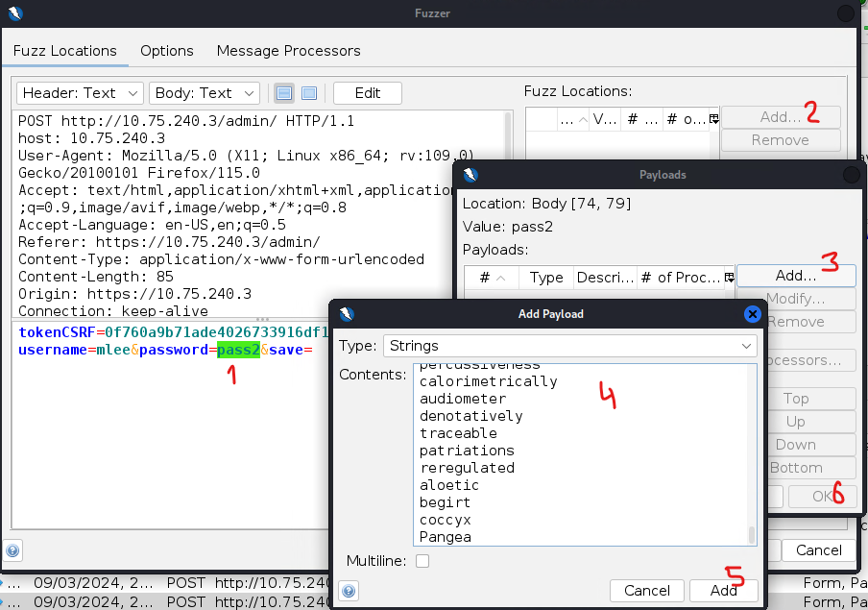This screenshot has width=868, height=610.
Task: Switch to the Options tab
Action: [166, 51]
